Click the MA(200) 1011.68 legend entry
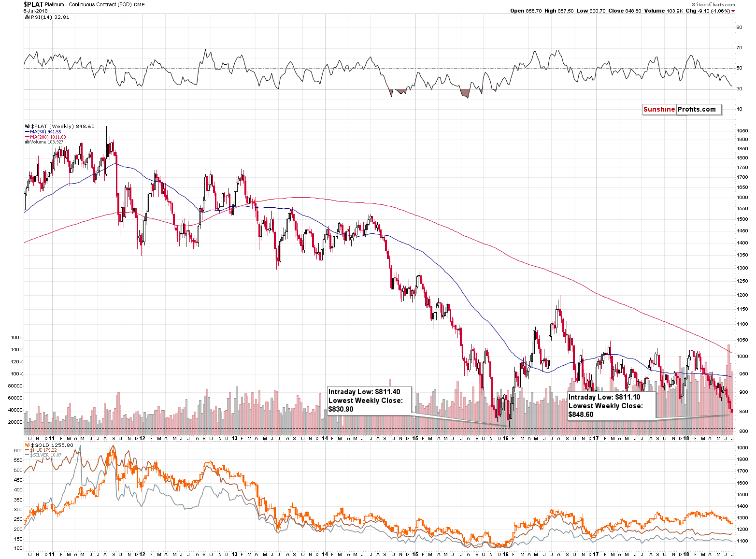Viewport: 756px width, 559px height. [x=48, y=137]
